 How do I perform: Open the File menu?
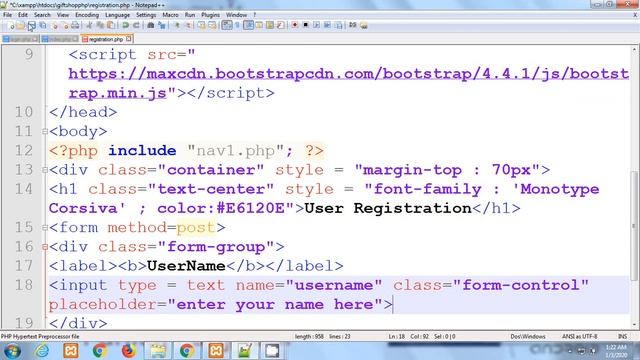[7, 15]
